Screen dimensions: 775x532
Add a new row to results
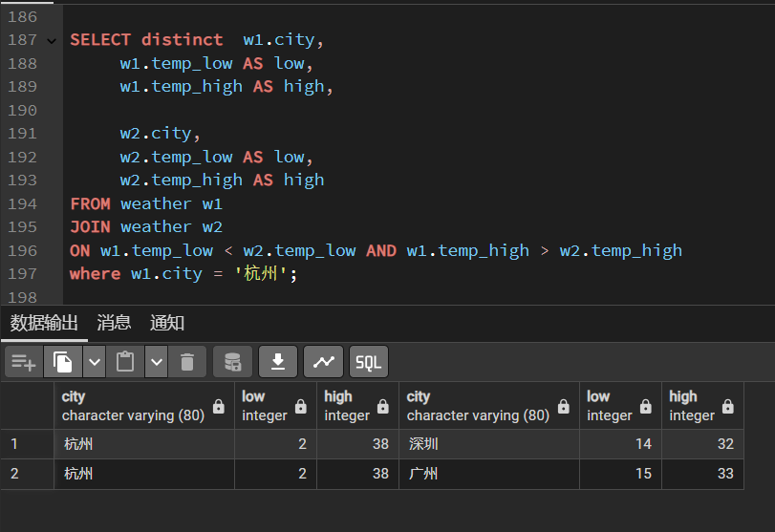24,362
